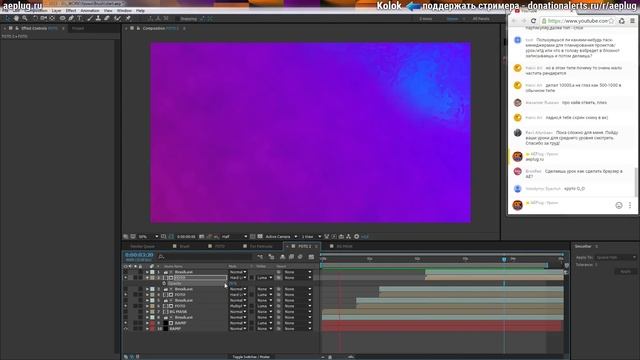
Task: Open parent dropdown for layer 10 RAMP
Action: click(298, 329)
